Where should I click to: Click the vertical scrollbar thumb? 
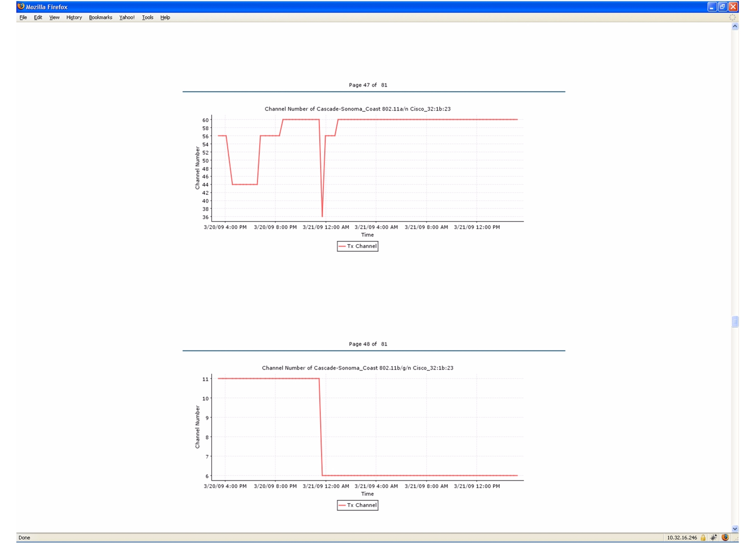coord(735,322)
